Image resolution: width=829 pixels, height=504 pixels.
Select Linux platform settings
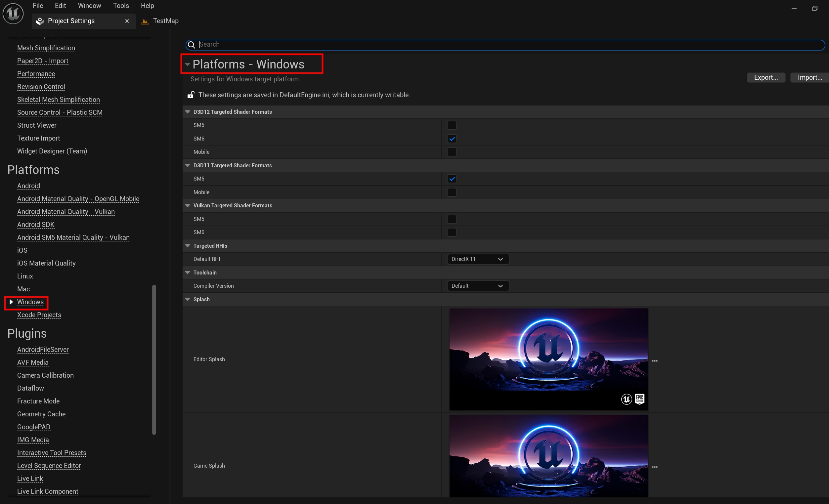[25, 276]
